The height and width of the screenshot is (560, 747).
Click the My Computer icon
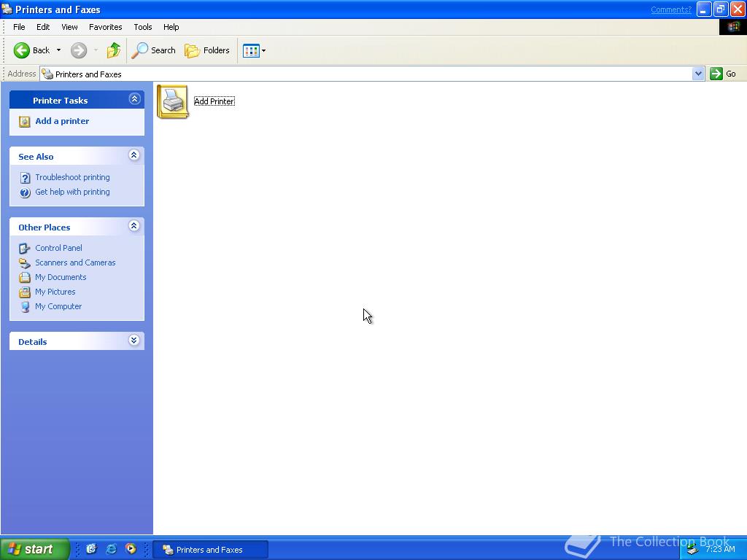click(24, 307)
